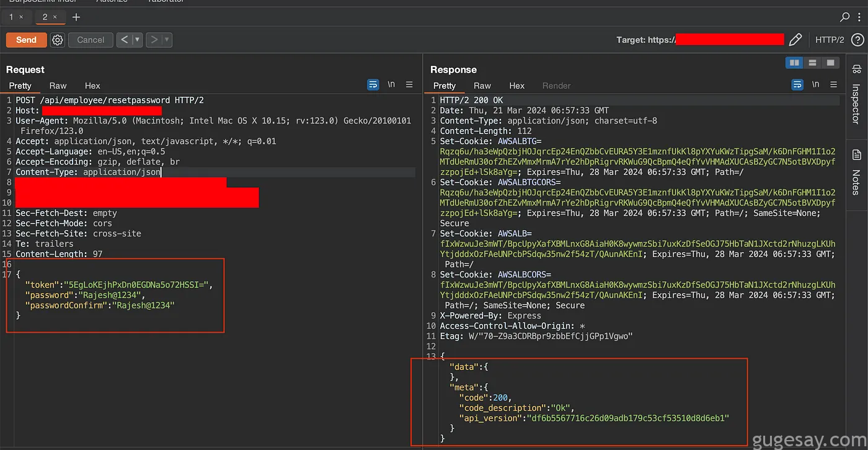The height and width of the screenshot is (450, 868).
Task: Click the Sec-Fetch-Dest: empty line
Action: click(x=66, y=213)
